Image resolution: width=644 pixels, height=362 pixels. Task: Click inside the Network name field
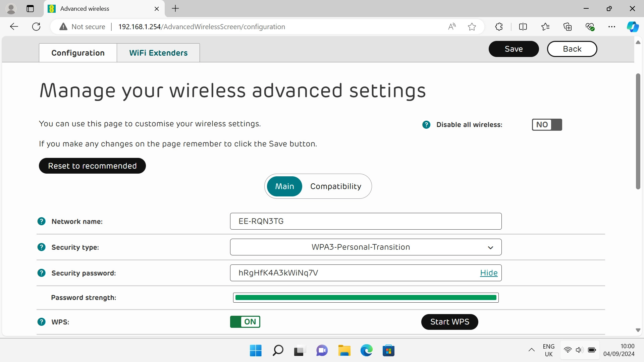click(x=366, y=221)
